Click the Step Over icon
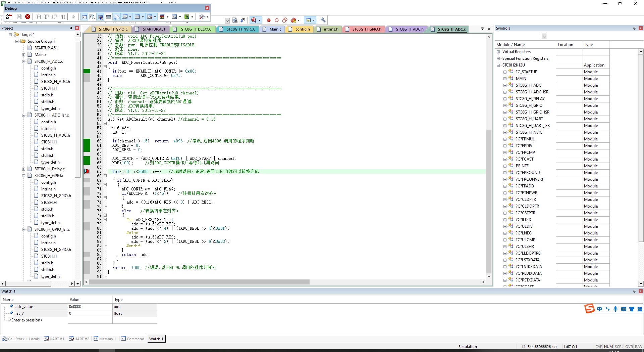 [x=47, y=17]
